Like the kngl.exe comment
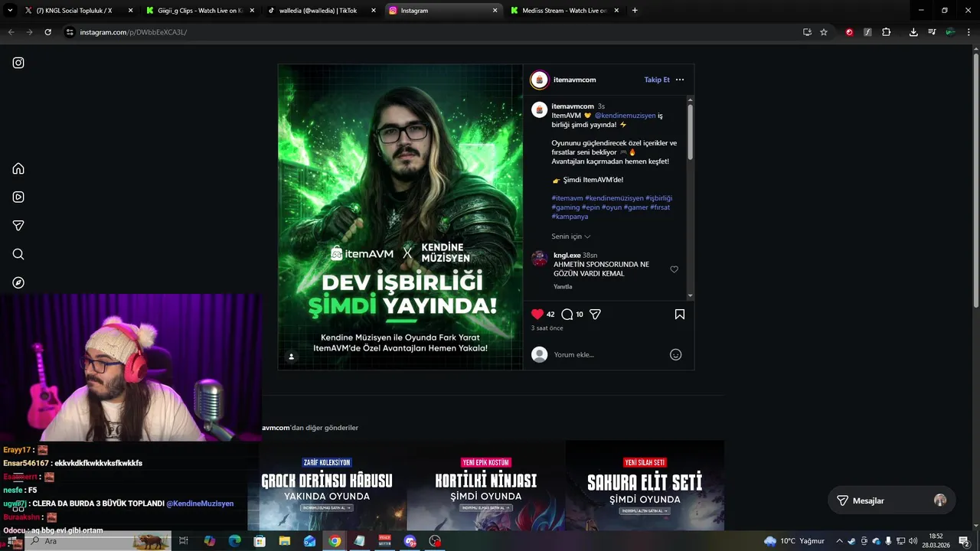Image resolution: width=980 pixels, height=551 pixels. pyautogui.click(x=674, y=269)
